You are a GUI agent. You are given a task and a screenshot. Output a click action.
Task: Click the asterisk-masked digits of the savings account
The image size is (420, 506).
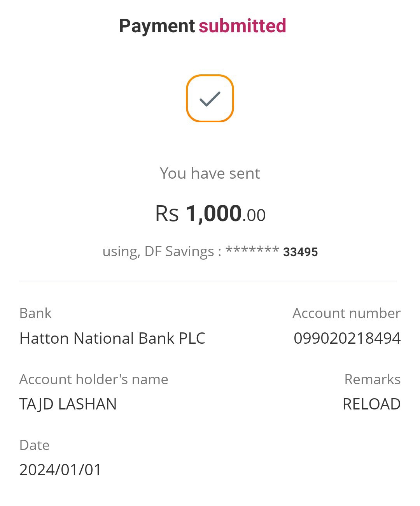click(252, 250)
